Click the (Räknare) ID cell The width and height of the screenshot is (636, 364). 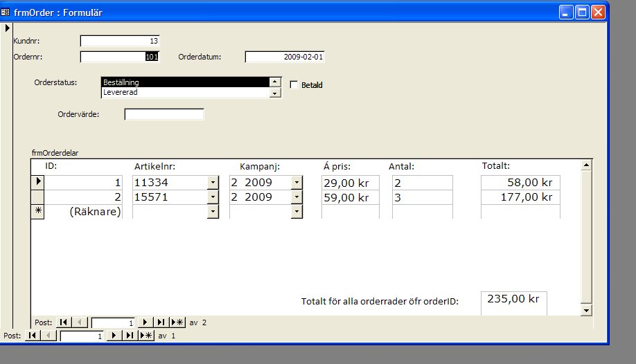coord(83,212)
